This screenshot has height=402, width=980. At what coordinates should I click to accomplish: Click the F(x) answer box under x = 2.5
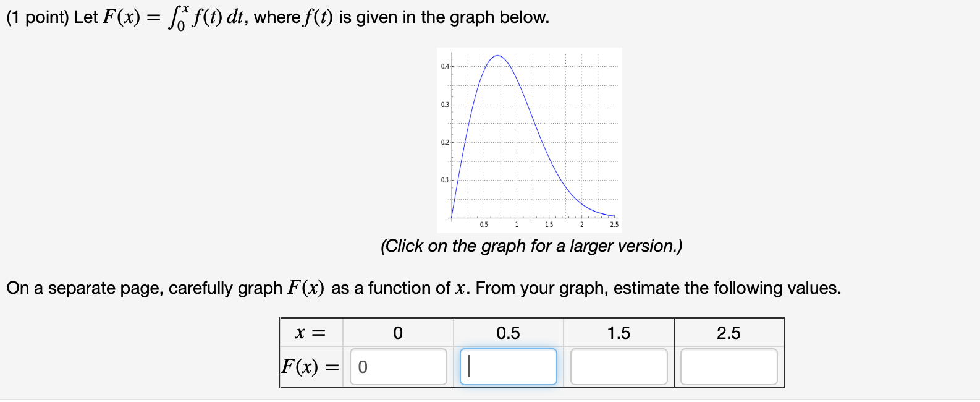728,366
